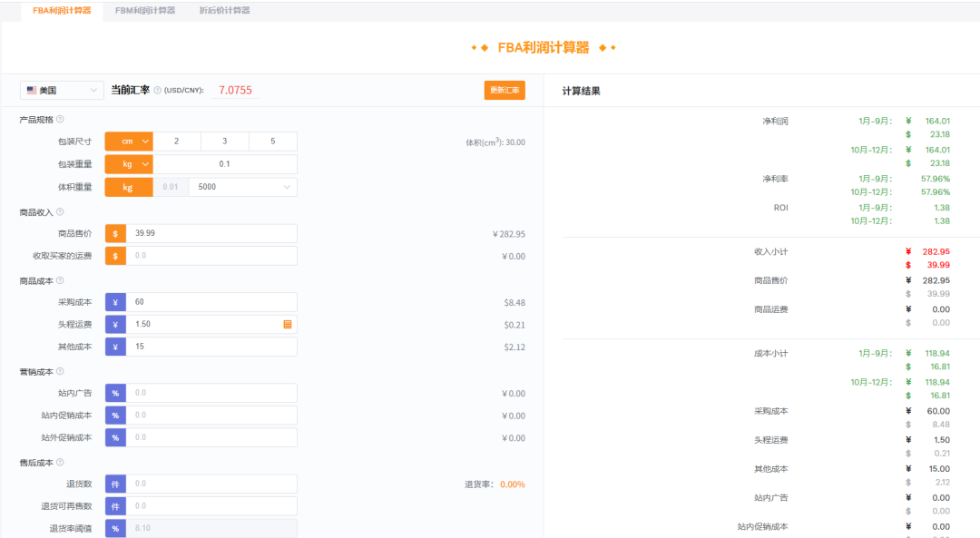Switch to the 折后价计算器 tab
980x538 pixels.
click(223, 11)
